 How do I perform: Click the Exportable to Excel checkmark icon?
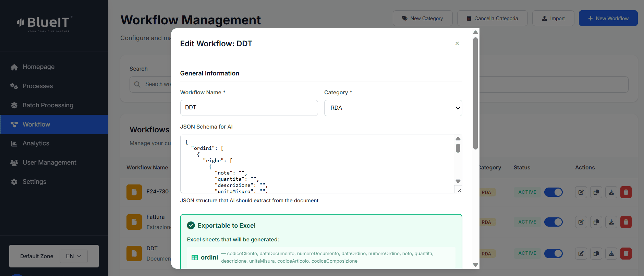[191, 225]
